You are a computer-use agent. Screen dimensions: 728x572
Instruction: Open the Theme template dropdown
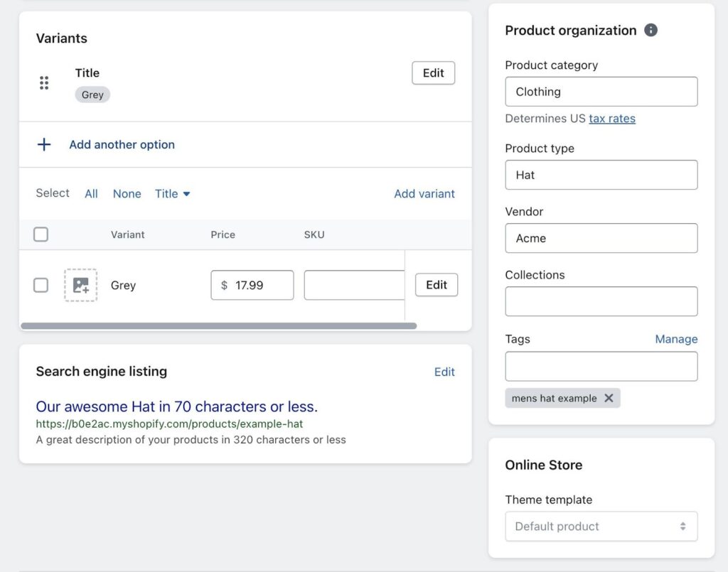(x=601, y=527)
